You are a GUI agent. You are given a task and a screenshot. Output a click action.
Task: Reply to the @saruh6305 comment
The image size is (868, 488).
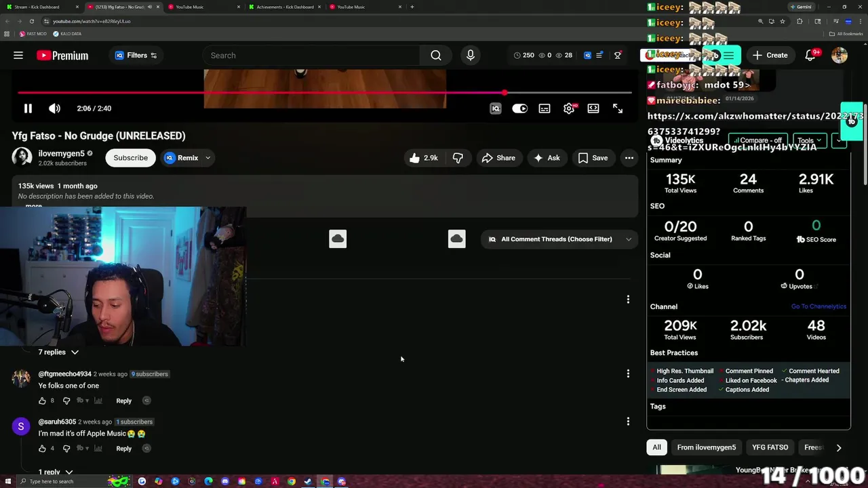tap(123, 449)
